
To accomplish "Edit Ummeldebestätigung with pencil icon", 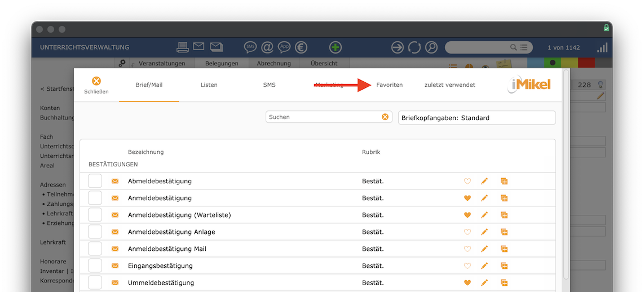I will 484,282.
